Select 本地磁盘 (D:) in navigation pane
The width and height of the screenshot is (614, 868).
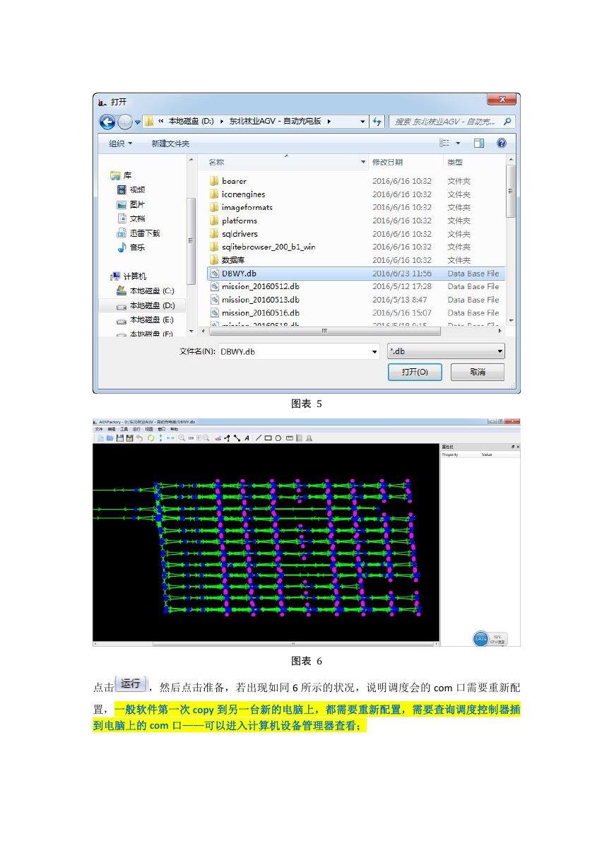[145, 305]
